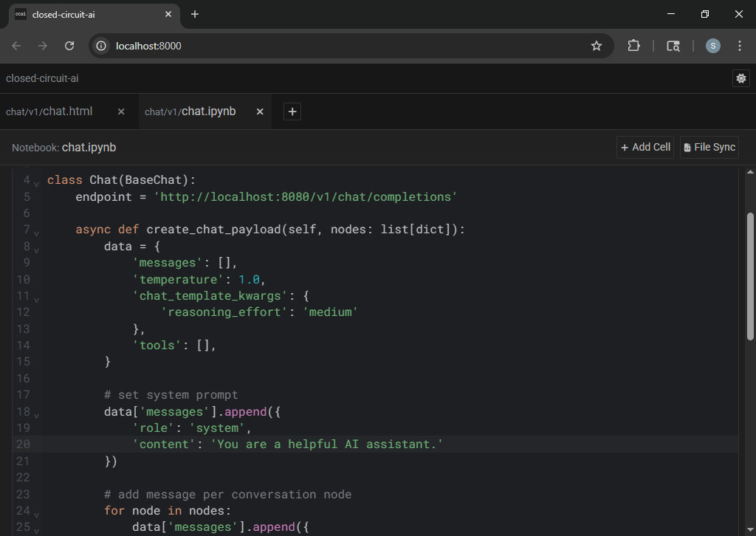This screenshot has height=536, width=756.
Task: Fold the chat_template_kwargs block on line 11
Action: [37, 299]
